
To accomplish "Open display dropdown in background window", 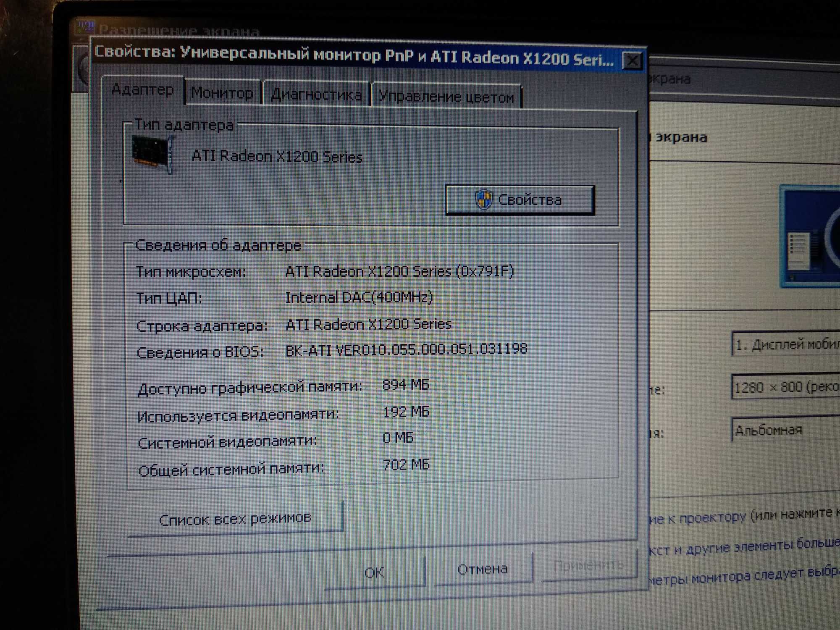I will (x=786, y=344).
